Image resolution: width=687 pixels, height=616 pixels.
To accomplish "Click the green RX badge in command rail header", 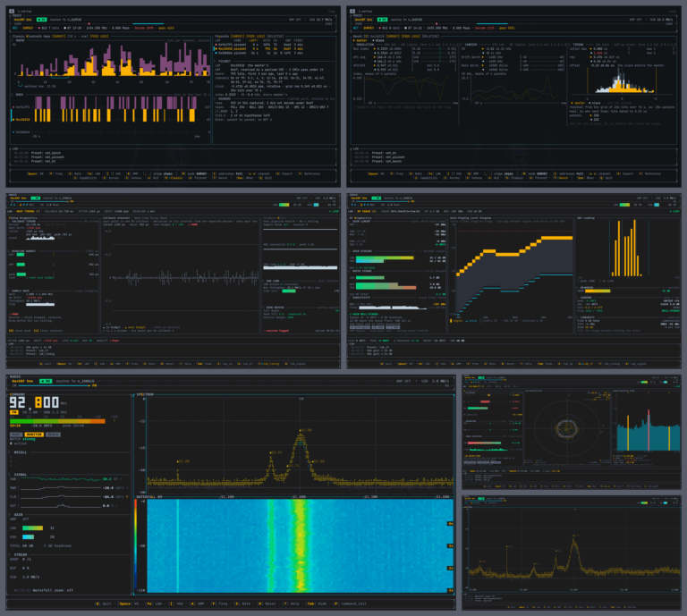I will click(46, 381).
